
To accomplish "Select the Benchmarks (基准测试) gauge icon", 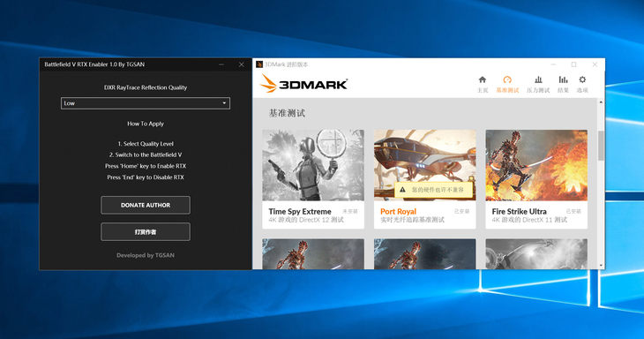I will (x=507, y=79).
